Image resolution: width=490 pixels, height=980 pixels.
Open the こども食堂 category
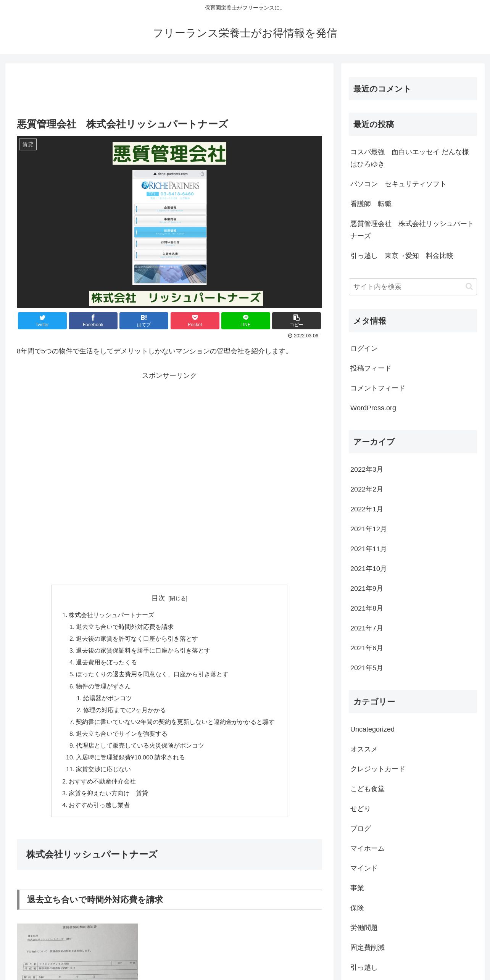pyautogui.click(x=367, y=789)
